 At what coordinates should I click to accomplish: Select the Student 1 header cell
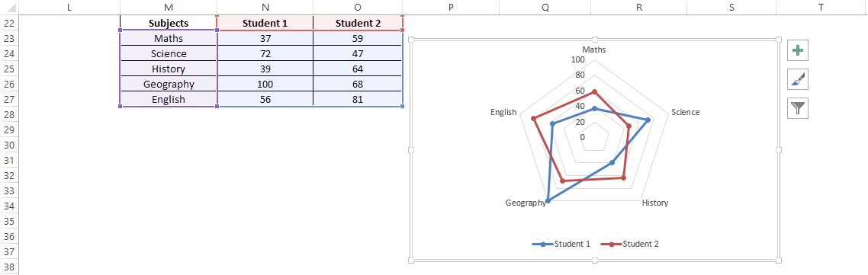(x=265, y=24)
